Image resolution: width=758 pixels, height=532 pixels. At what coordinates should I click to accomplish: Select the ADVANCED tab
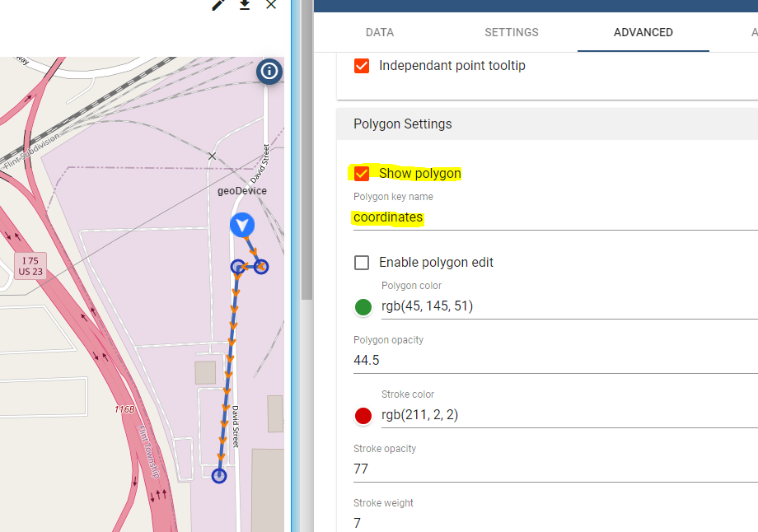pos(643,32)
